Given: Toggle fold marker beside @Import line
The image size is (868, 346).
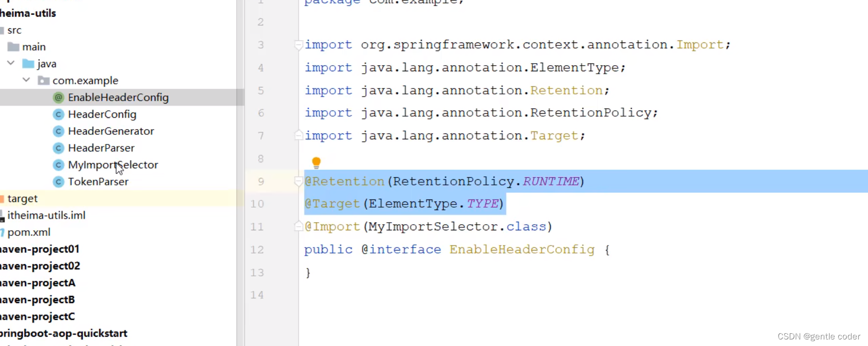Looking at the screenshot, I should pyautogui.click(x=298, y=226).
